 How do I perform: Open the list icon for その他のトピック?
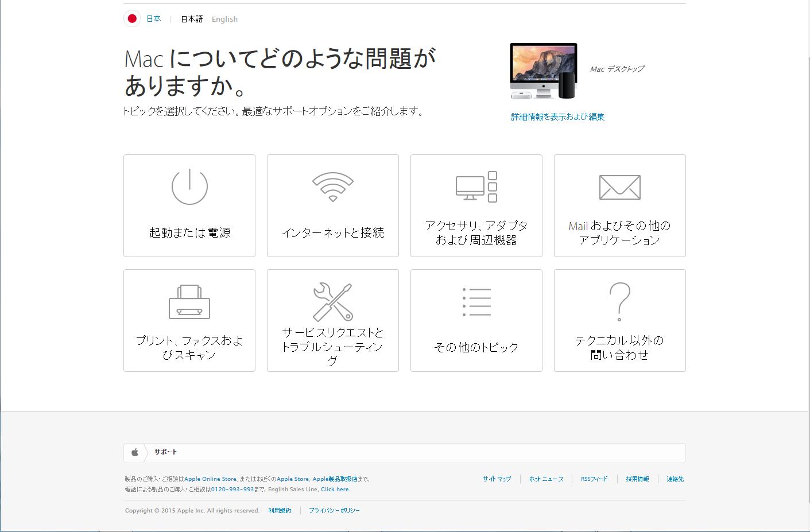coord(476,302)
